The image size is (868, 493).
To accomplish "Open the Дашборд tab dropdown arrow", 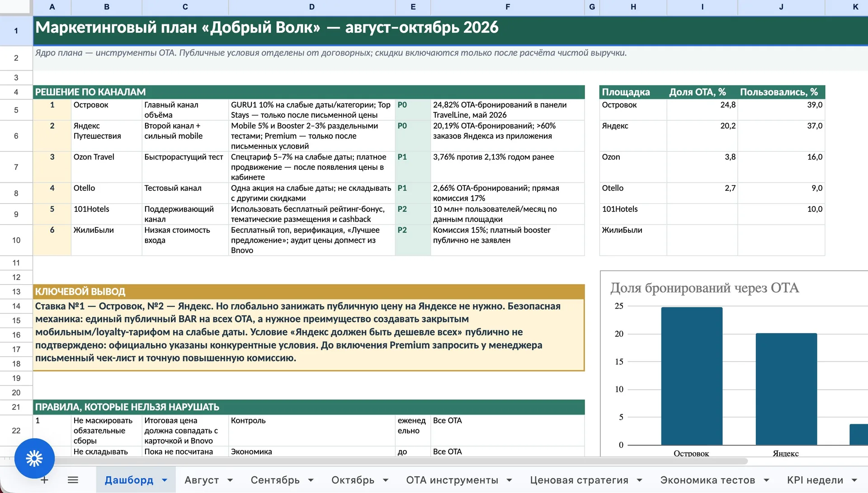I will click(165, 480).
